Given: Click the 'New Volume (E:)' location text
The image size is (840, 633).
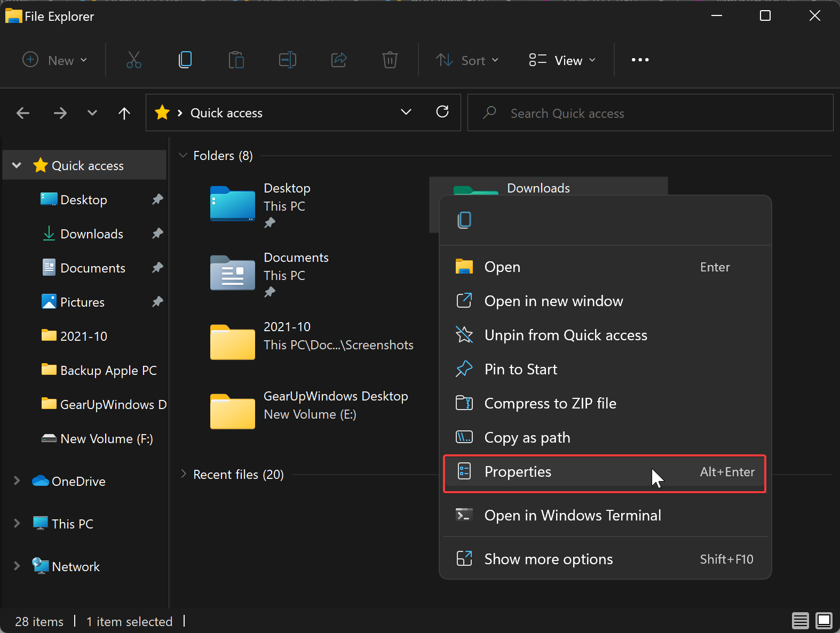Looking at the screenshot, I should 310,414.
